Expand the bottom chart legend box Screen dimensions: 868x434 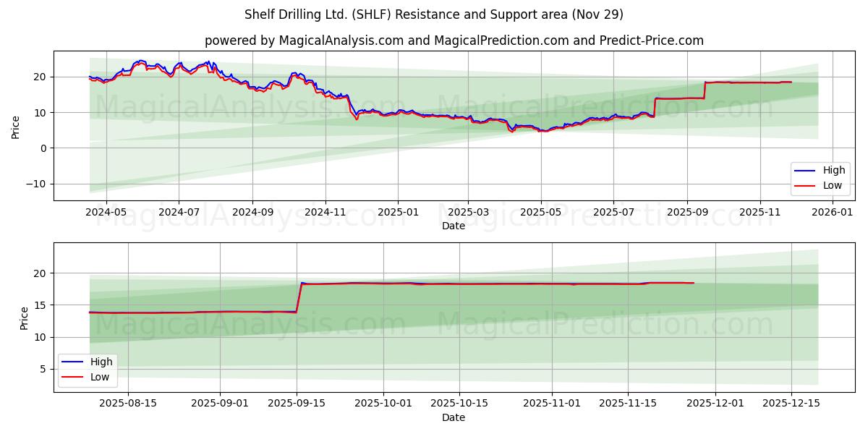(88, 370)
